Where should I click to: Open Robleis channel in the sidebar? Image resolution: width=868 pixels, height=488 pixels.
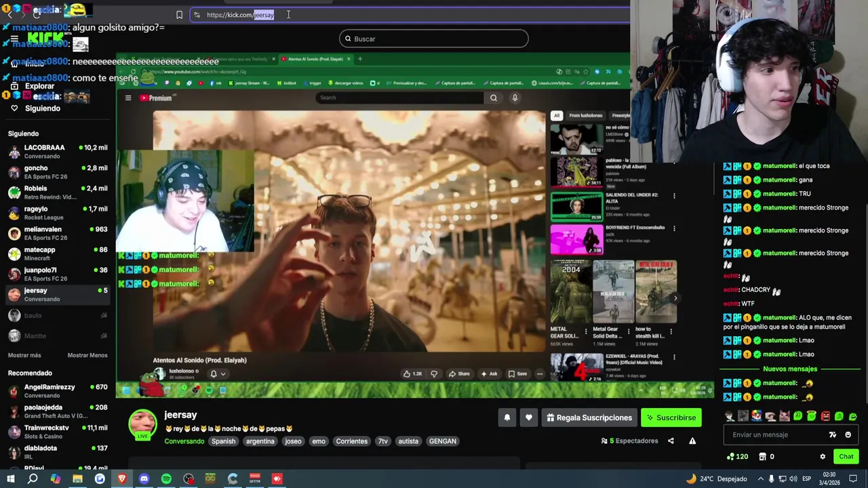[58, 192]
